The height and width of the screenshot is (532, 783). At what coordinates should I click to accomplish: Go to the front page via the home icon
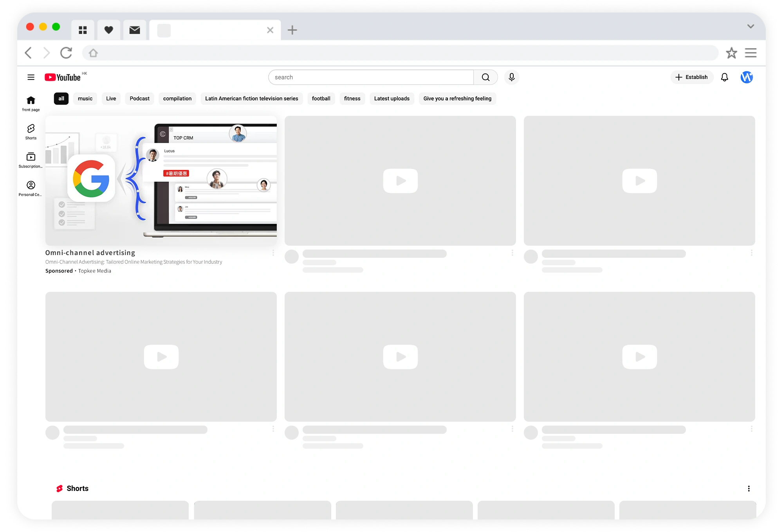tap(31, 102)
